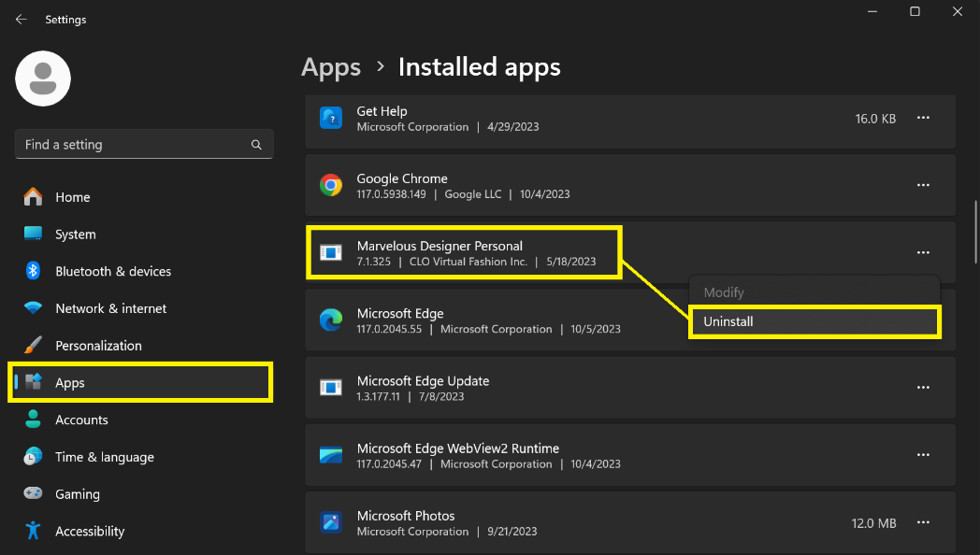This screenshot has width=980, height=555.
Task: Click Chrome version 117.0.5938.149 text
Action: pyautogui.click(x=391, y=194)
